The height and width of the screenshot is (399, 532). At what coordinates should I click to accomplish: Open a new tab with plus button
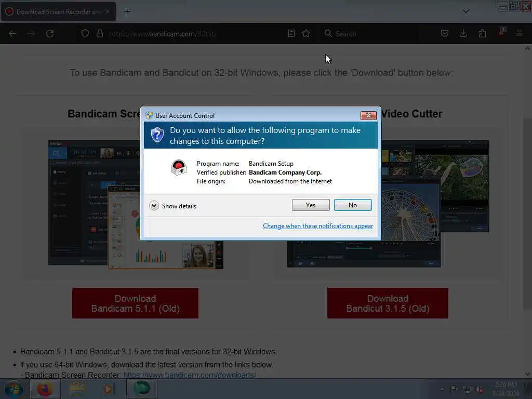click(127, 12)
